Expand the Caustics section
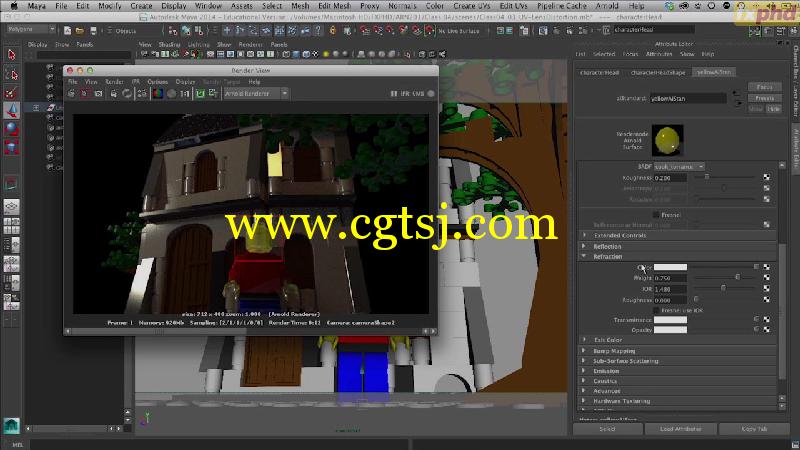800x450 pixels. (x=585, y=381)
